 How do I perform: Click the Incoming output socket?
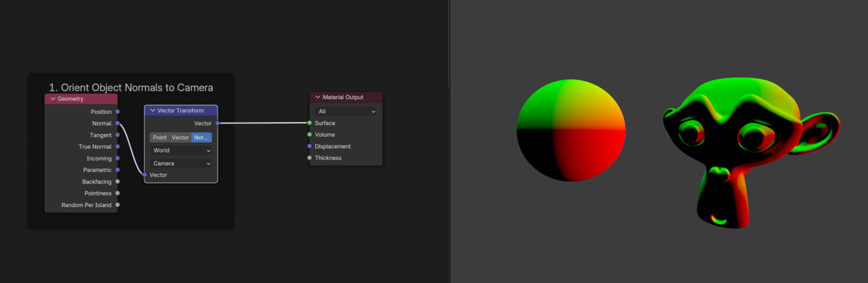click(117, 158)
